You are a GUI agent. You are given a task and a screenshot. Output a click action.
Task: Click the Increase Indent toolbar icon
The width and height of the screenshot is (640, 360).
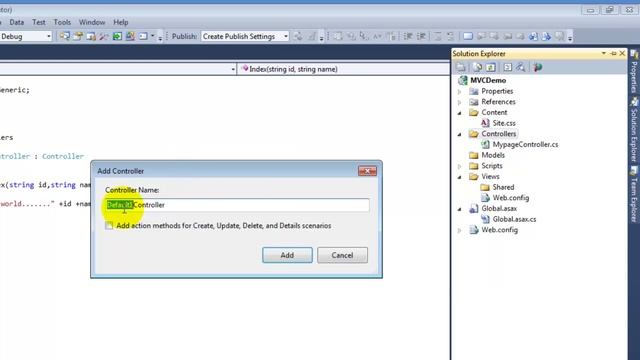[421, 36]
